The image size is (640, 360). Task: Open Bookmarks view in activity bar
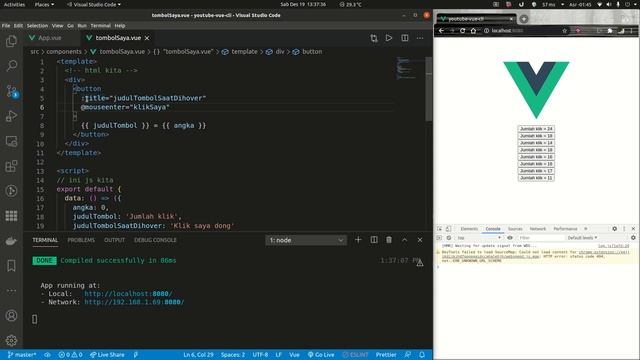pyautogui.click(x=11, y=266)
